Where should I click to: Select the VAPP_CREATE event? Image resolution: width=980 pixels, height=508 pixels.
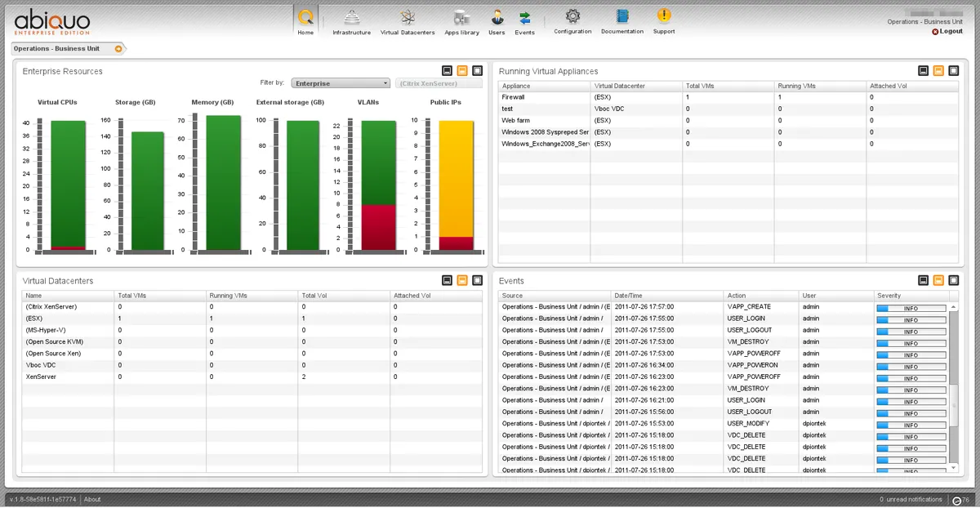(x=724, y=307)
